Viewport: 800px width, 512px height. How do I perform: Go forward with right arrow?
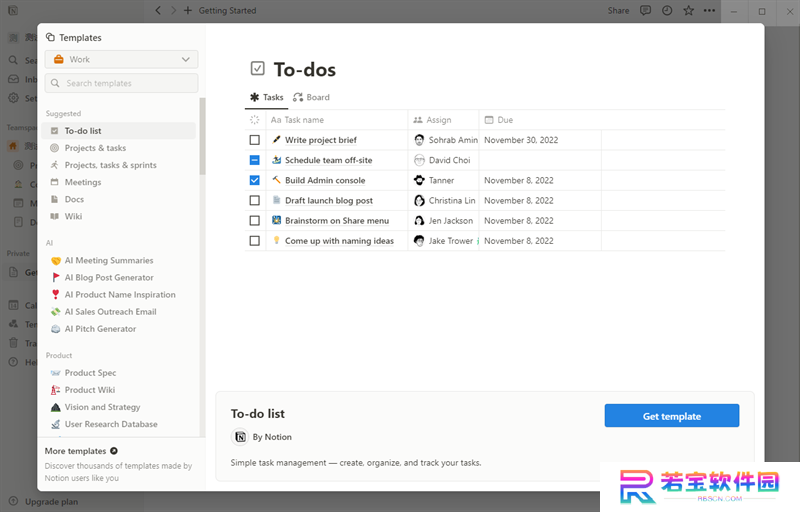[x=173, y=10]
